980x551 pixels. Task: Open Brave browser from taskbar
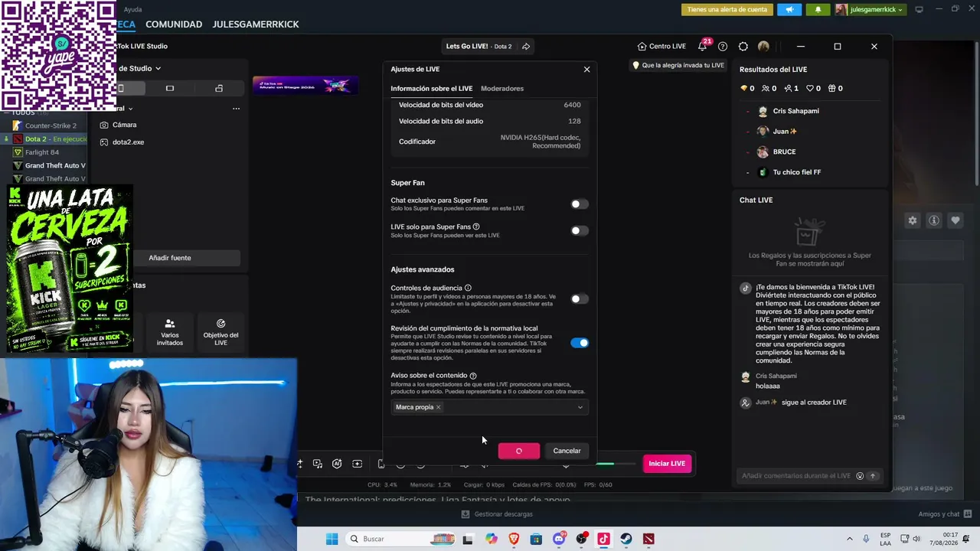514,539
